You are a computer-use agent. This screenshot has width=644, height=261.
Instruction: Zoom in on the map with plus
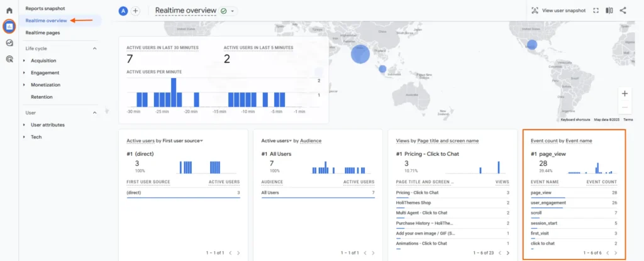pos(625,94)
